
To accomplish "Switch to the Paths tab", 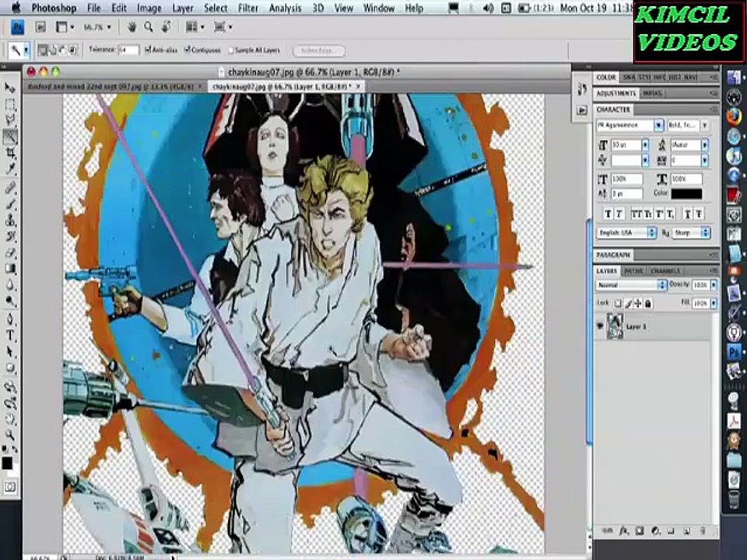I will (x=633, y=271).
